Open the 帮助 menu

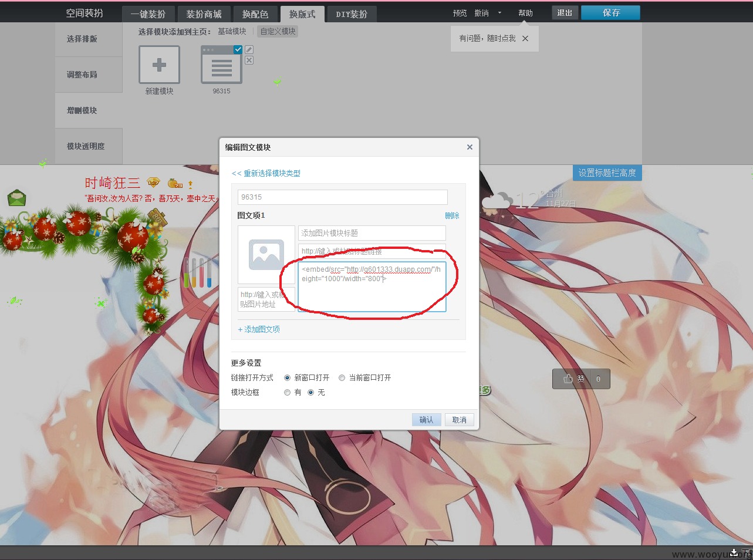526,13
